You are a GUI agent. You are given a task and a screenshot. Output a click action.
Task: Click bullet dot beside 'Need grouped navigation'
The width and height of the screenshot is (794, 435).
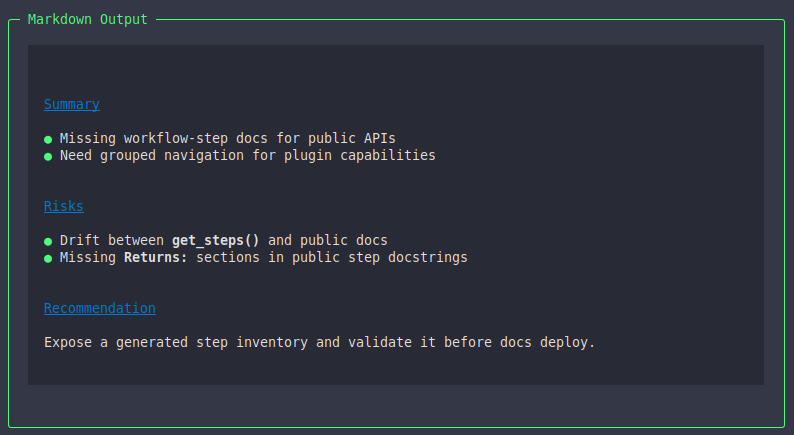coord(48,156)
